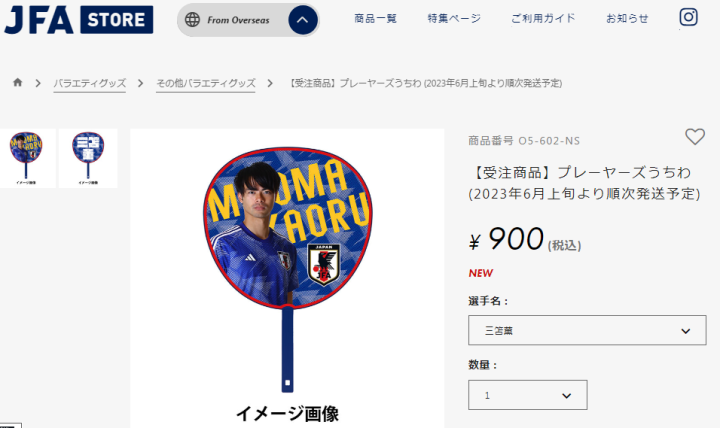The height and width of the screenshot is (428, 720).
Task: Click the home icon in the breadcrumb
Action: point(17,82)
